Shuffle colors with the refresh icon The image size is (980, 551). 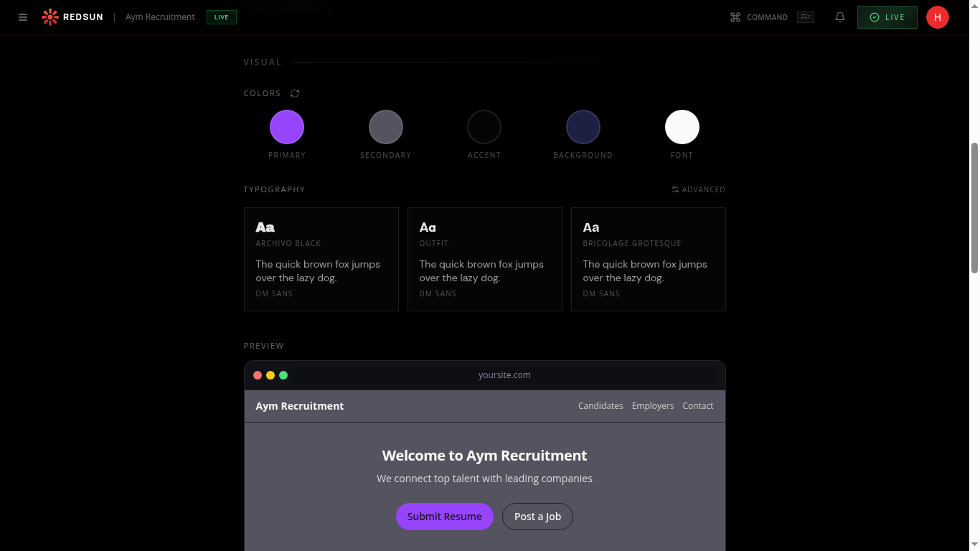point(295,93)
